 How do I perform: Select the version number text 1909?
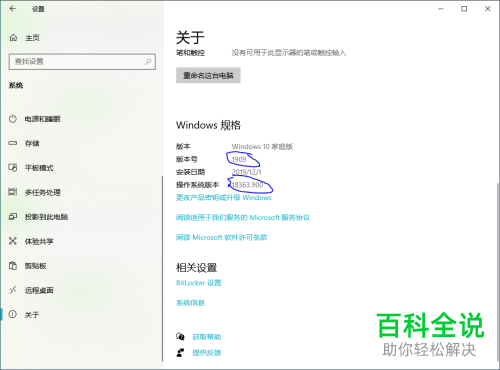click(239, 159)
